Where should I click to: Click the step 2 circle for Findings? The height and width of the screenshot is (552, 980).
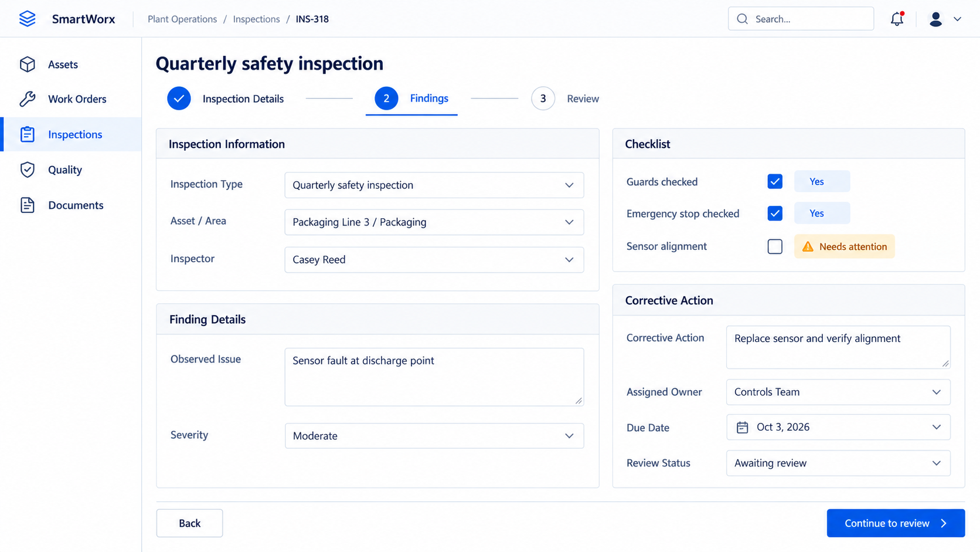click(386, 99)
